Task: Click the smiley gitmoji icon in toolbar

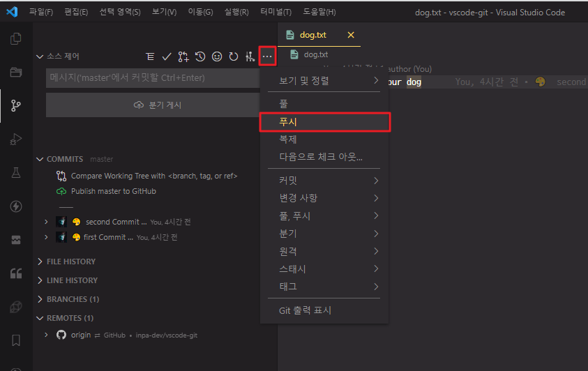Action: 217,56
